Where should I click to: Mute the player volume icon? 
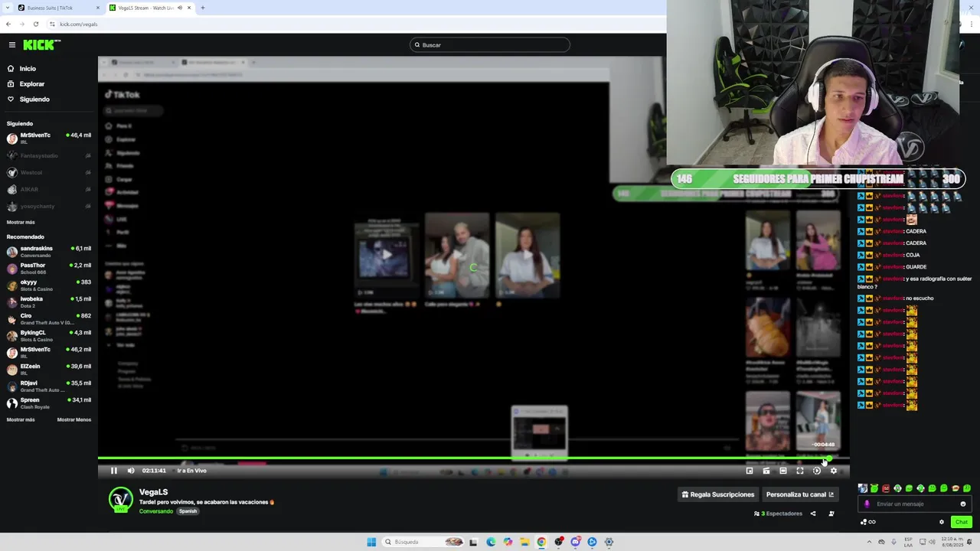131,471
